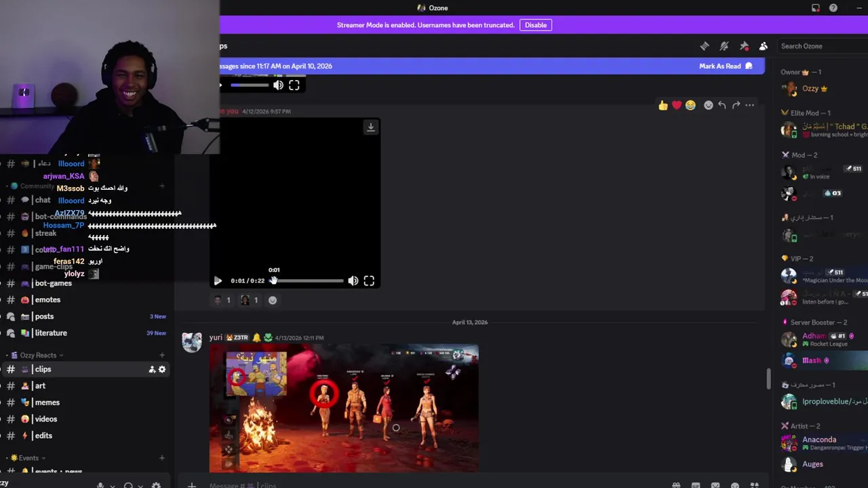Click the smiley add-reaction button below the video

pos(273,300)
